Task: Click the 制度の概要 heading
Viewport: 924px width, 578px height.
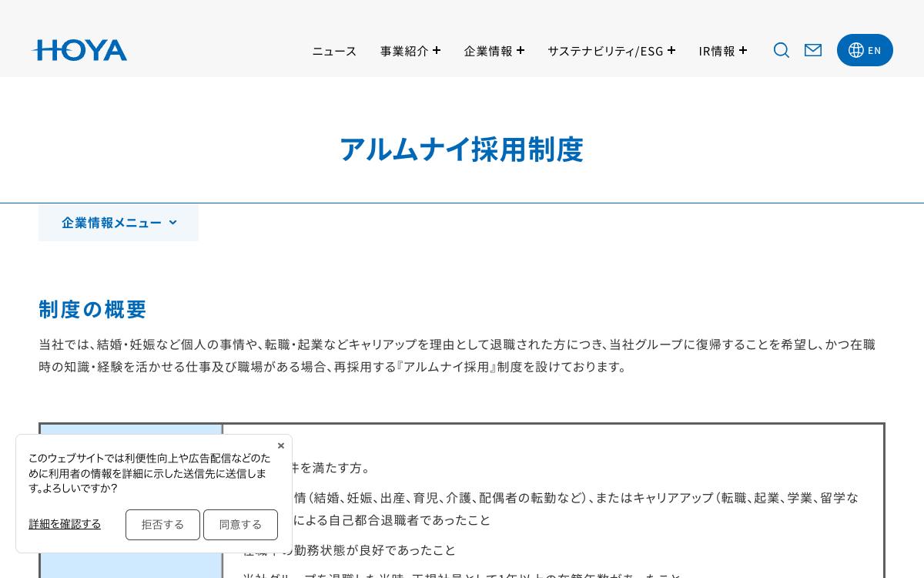Action: click(x=92, y=309)
